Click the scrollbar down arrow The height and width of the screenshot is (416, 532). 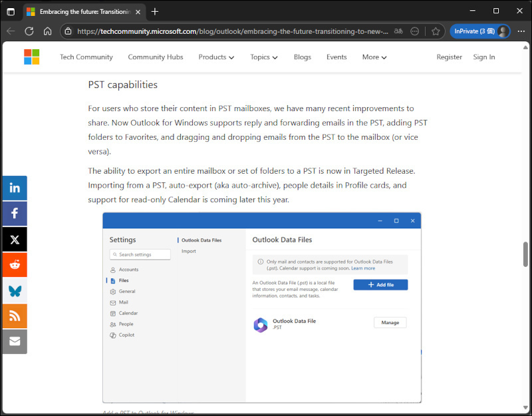point(525,407)
